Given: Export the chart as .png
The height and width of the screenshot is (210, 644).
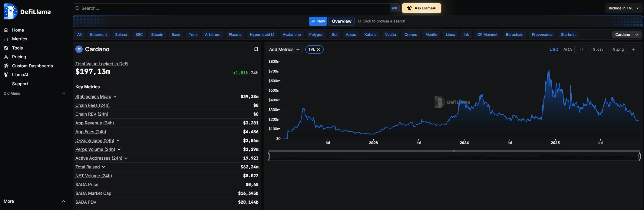Looking at the screenshot, I should point(617,49).
